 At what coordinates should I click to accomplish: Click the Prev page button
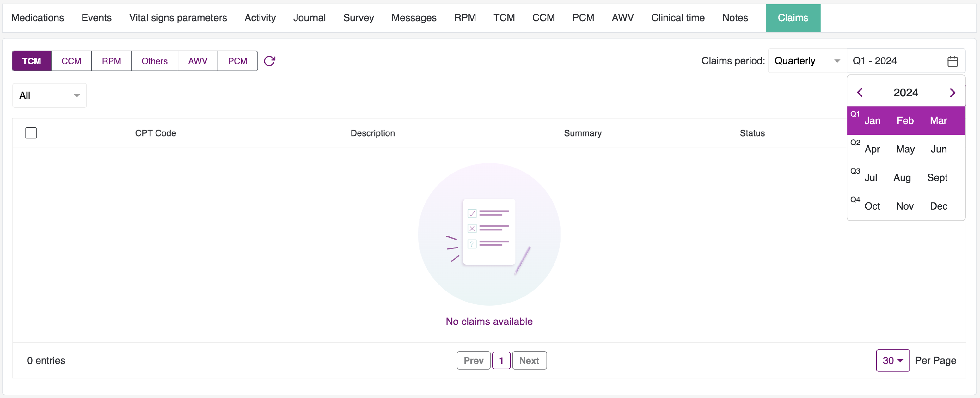point(473,360)
